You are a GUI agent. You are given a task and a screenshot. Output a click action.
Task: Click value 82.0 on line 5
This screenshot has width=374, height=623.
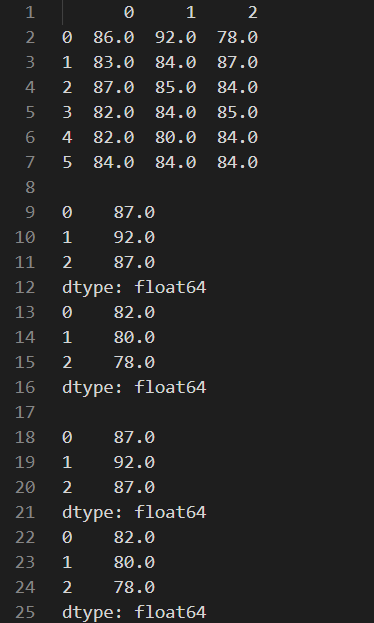[114, 112]
